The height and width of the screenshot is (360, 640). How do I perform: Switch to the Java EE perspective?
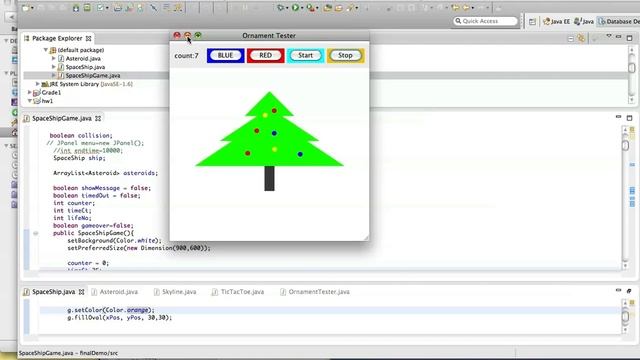(x=556, y=22)
